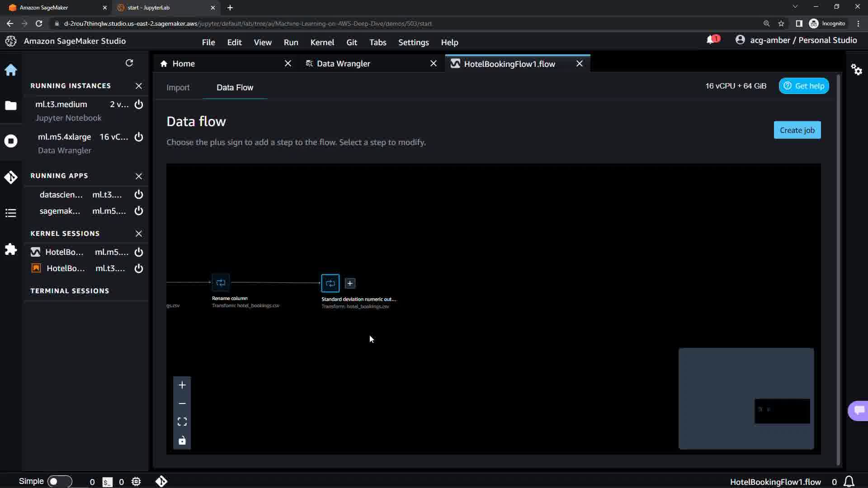Open the property inspector gear icon
Viewport: 868px width, 488px height.
[856, 70]
